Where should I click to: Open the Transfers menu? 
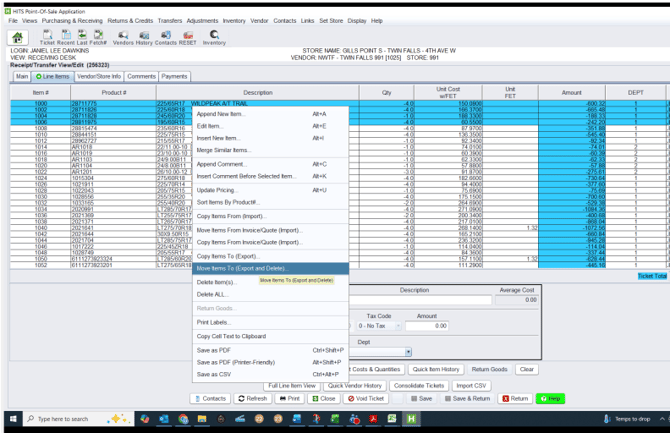(170, 21)
